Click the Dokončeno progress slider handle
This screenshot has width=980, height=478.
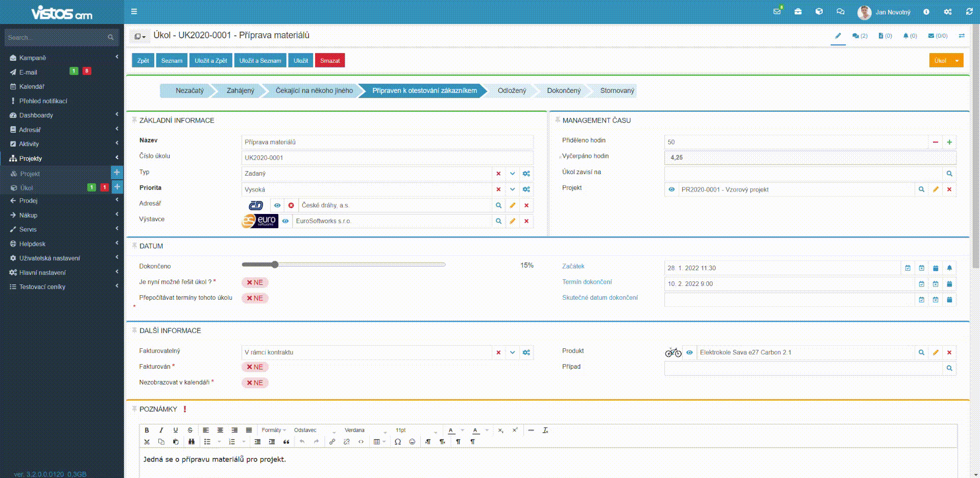275,265
